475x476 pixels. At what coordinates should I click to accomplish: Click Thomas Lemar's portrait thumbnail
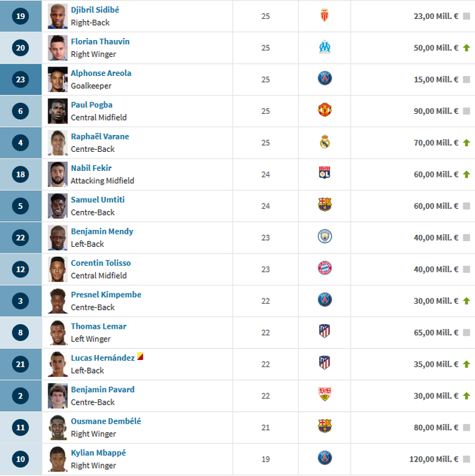(58, 332)
